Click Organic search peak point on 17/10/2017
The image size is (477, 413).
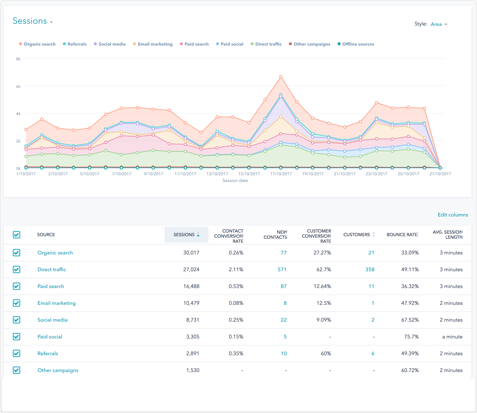pos(281,77)
